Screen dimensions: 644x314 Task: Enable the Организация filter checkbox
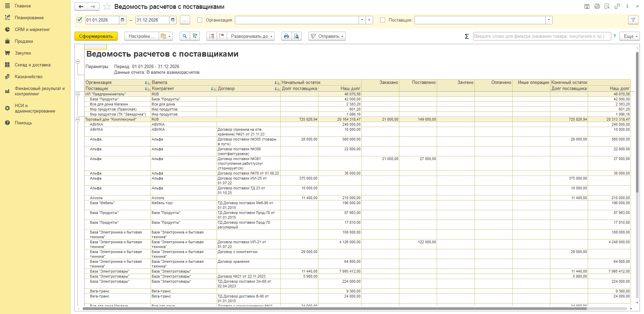(200, 20)
